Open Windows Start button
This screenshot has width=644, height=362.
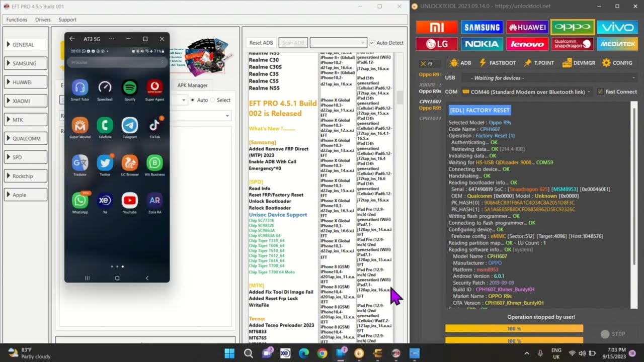[x=229, y=353]
